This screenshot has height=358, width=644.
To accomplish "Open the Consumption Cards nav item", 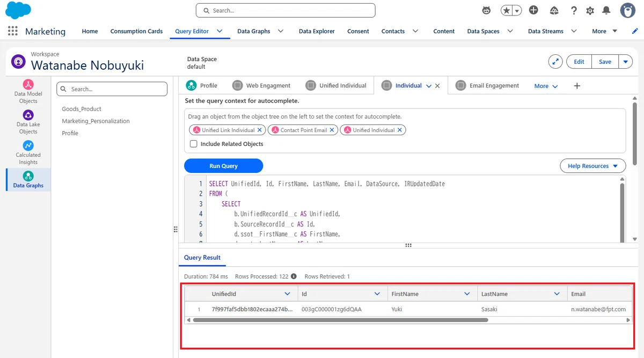I will [x=136, y=31].
